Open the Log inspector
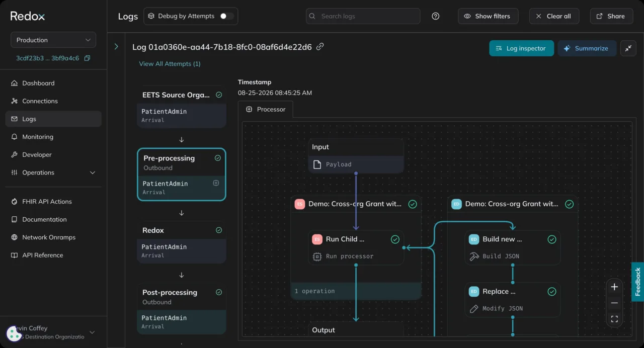The height and width of the screenshot is (348, 644). (x=522, y=48)
